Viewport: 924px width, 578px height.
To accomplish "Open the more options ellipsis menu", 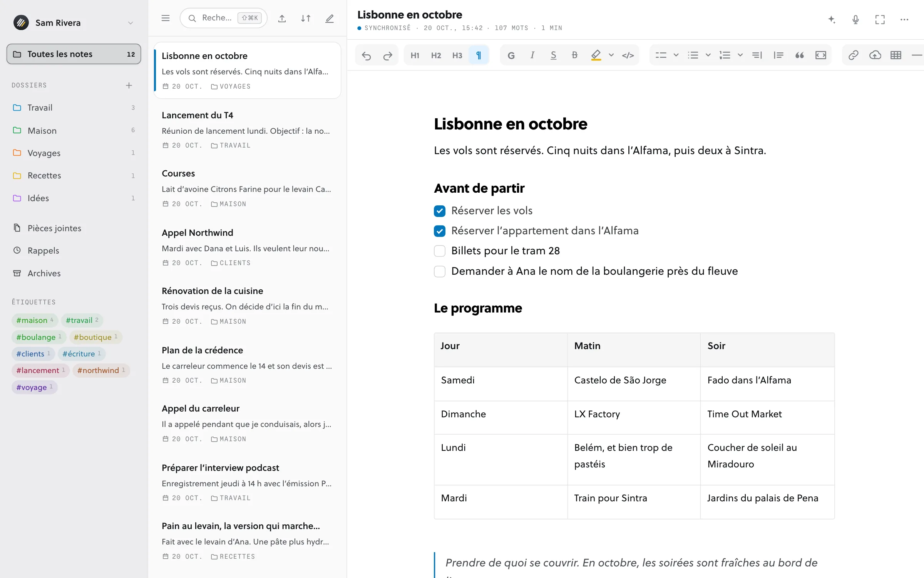I will tap(904, 19).
